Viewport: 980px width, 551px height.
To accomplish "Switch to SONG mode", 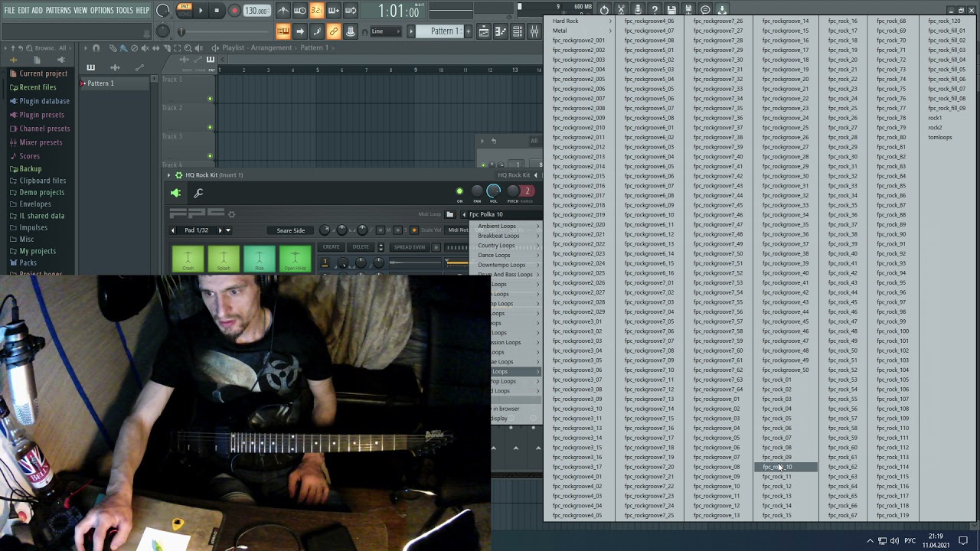I will click(x=185, y=15).
